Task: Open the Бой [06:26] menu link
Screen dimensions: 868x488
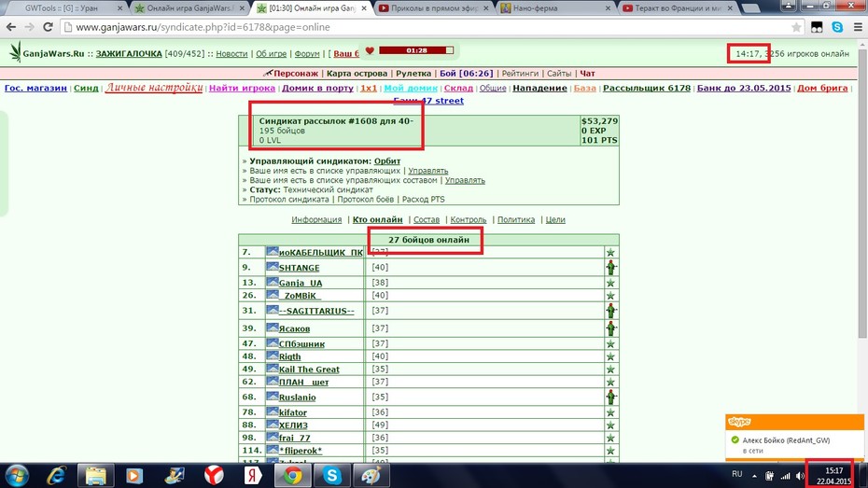Action: pos(466,73)
